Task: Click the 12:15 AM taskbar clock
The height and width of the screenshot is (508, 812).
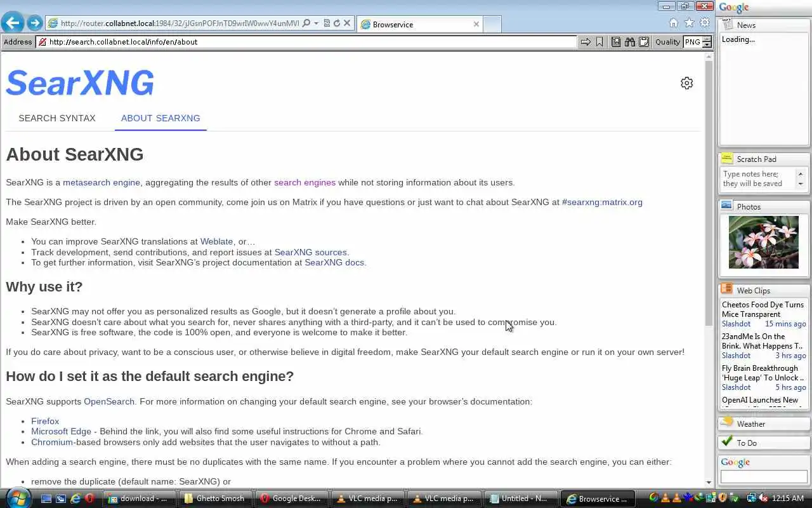Action: pyautogui.click(x=789, y=498)
